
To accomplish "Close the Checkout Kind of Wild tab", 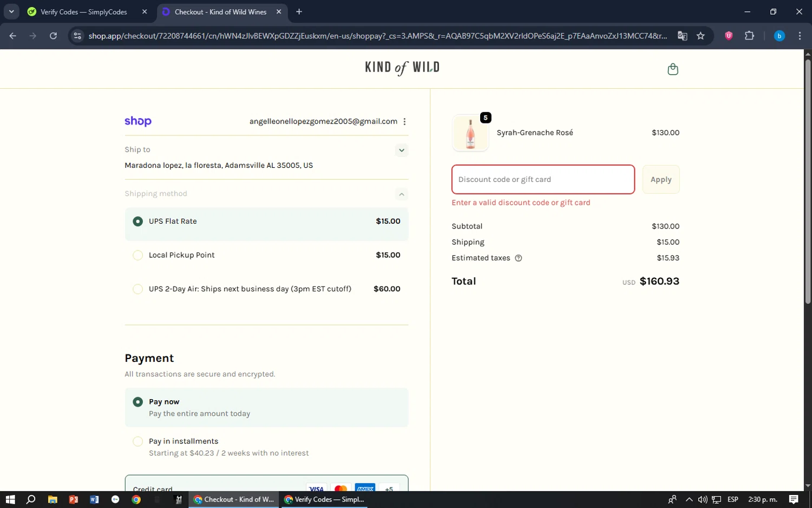I will tap(279, 11).
